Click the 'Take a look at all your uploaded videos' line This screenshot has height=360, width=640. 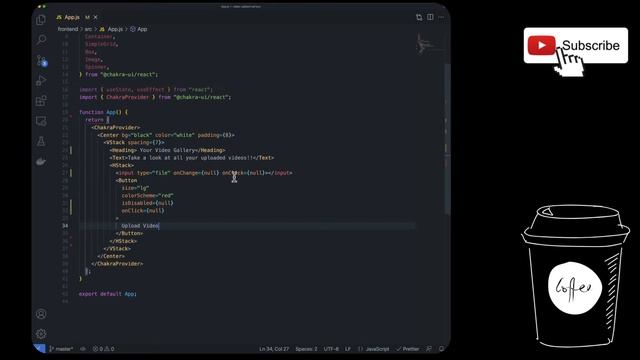click(191, 158)
